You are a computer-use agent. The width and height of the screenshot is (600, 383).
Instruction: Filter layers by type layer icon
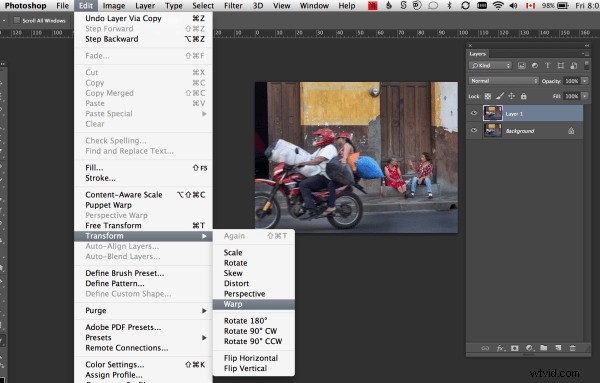pos(548,66)
